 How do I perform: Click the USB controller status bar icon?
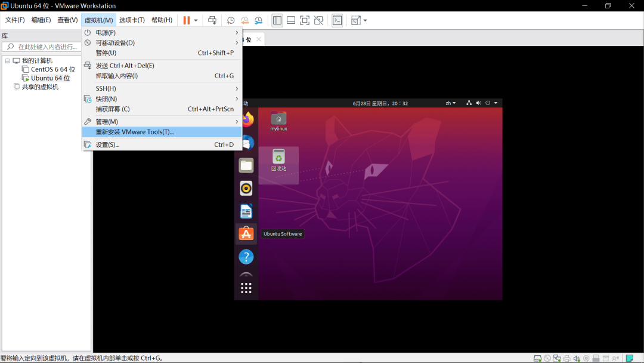[x=596, y=358]
